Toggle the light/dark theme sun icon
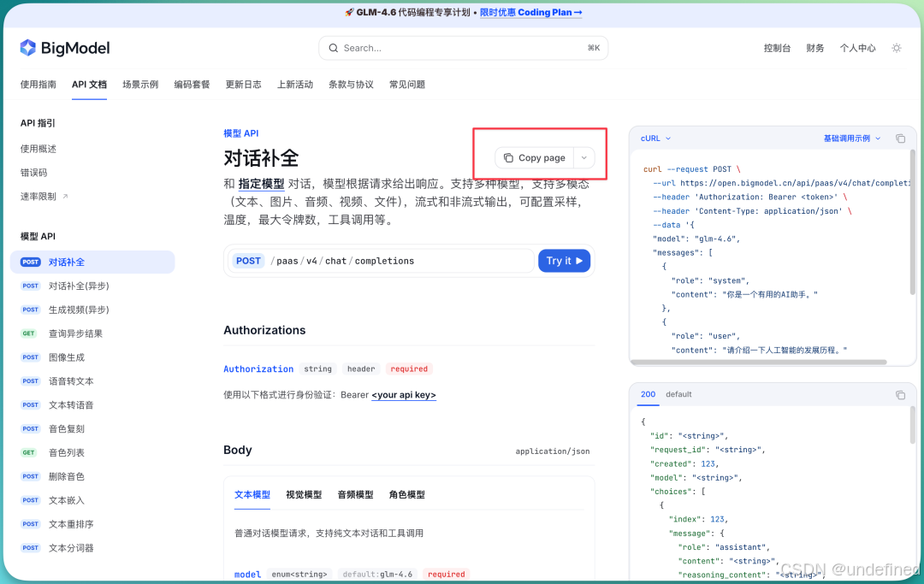 pyautogui.click(x=897, y=48)
